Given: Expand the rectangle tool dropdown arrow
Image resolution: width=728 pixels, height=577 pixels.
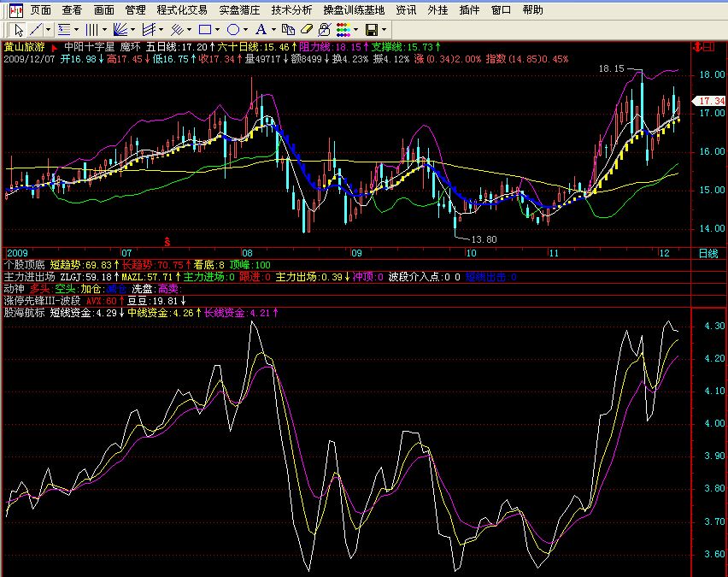Looking at the screenshot, I should [217, 29].
